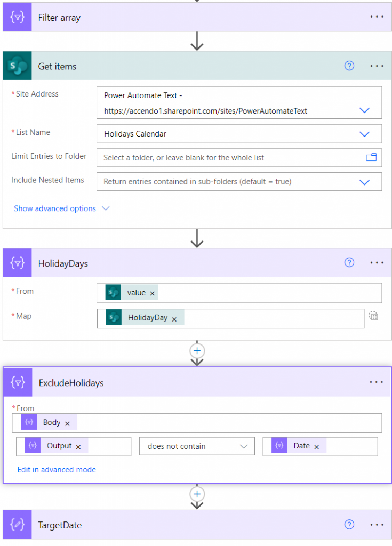Click the help icon on Get items
Viewport: 392px width, 546px height.
[349, 66]
